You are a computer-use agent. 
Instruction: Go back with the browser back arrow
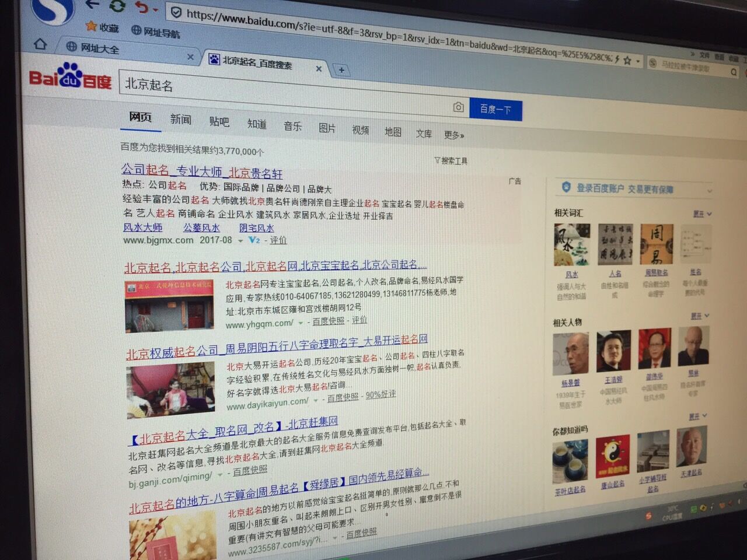(x=92, y=5)
